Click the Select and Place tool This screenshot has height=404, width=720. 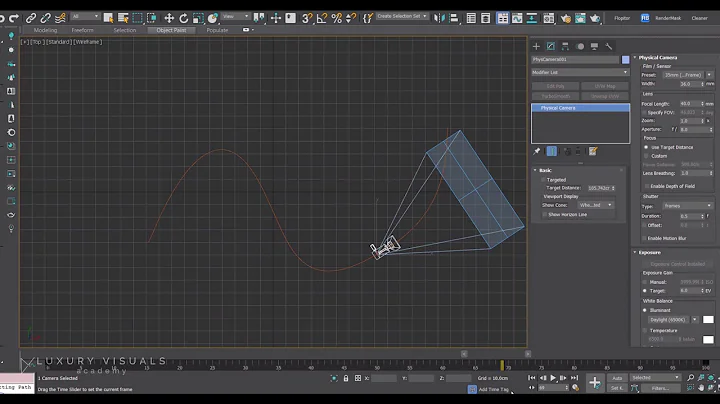(213, 18)
